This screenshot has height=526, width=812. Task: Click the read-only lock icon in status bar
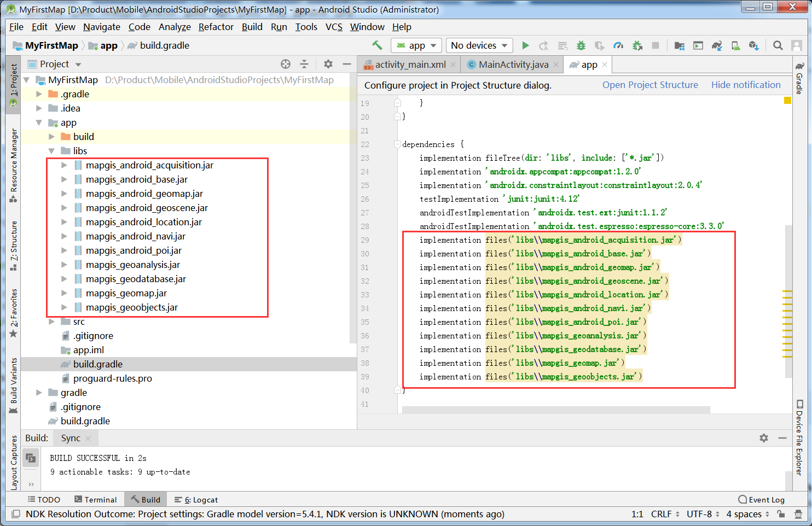coord(781,514)
